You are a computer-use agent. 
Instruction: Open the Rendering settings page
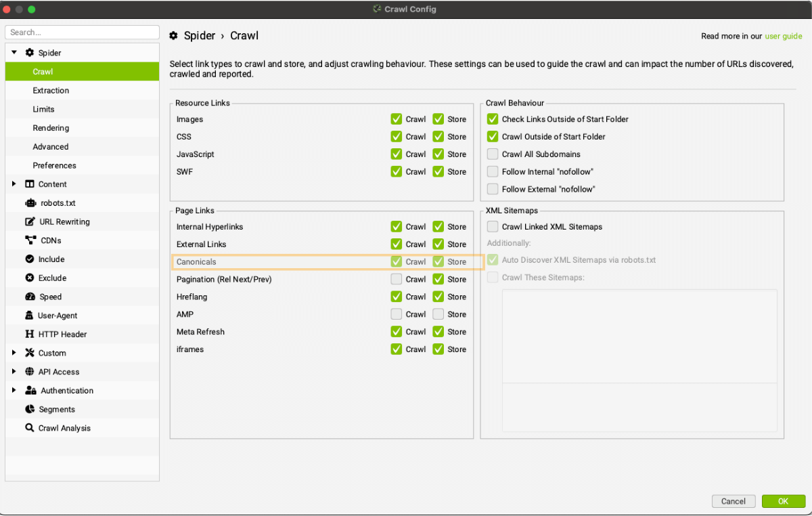[x=51, y=127]
